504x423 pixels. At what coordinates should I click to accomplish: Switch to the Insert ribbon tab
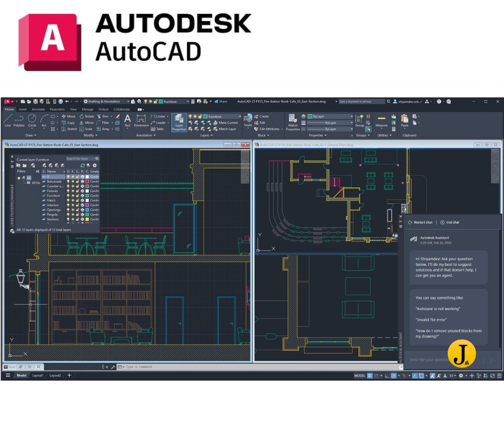23,110
